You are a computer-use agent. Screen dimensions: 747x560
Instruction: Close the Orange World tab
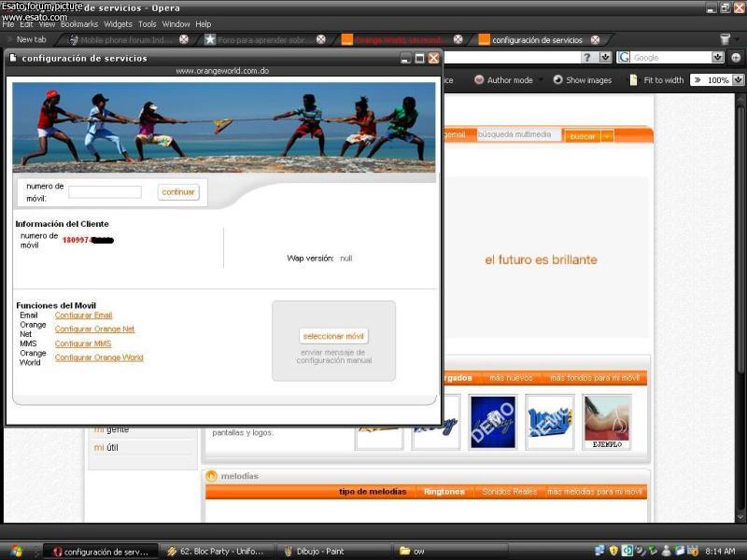pos(458,39)
